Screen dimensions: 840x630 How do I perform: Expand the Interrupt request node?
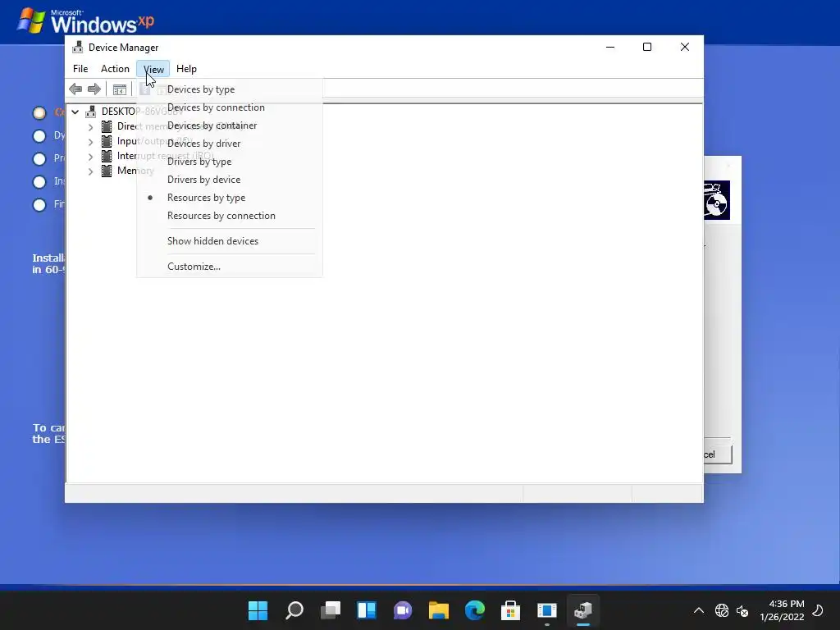[x=90, y=157]
